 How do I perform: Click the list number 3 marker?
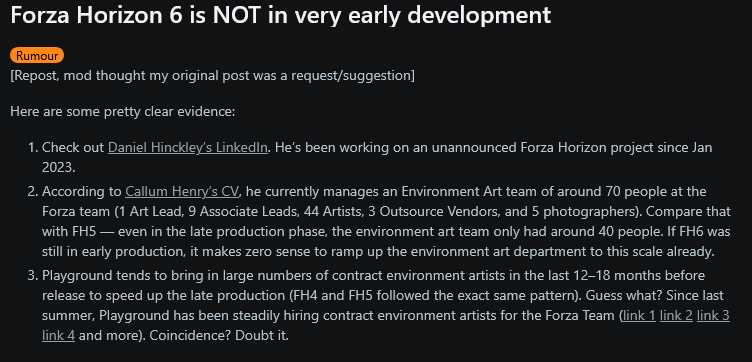click(x=33, y=276)
